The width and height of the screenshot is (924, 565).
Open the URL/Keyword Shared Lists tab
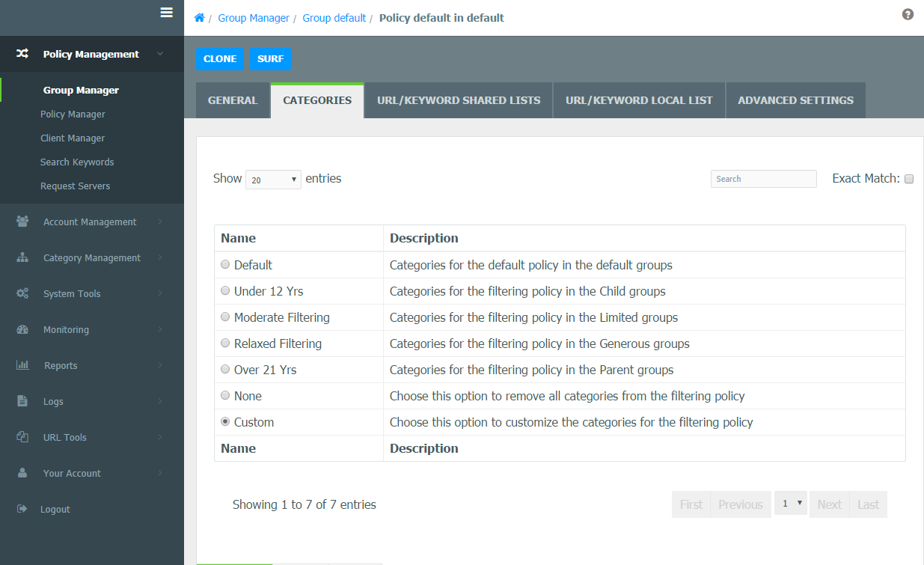(x=459, y=100)
